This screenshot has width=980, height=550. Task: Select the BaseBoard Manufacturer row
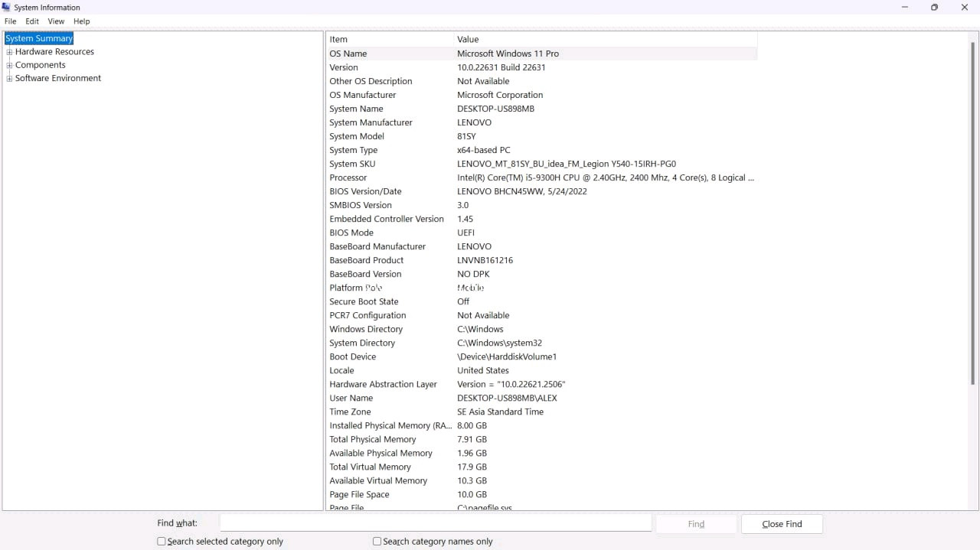pyautogui.click(x=542, y=246)
